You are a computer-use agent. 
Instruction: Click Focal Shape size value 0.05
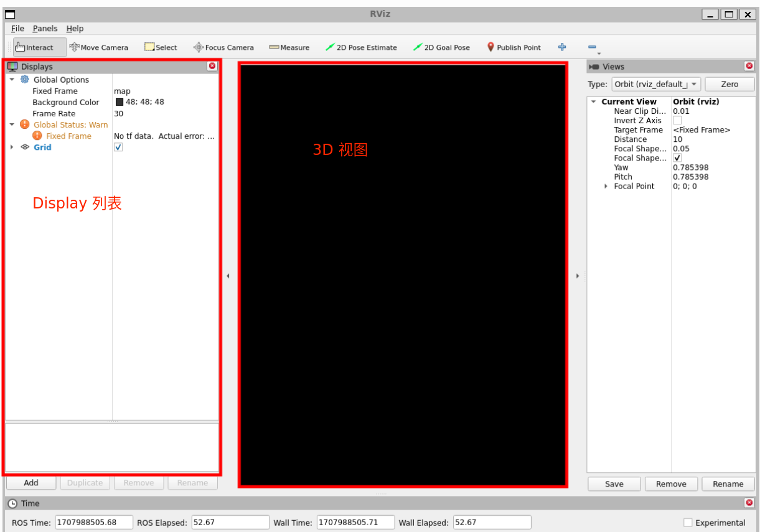(681, 149)
